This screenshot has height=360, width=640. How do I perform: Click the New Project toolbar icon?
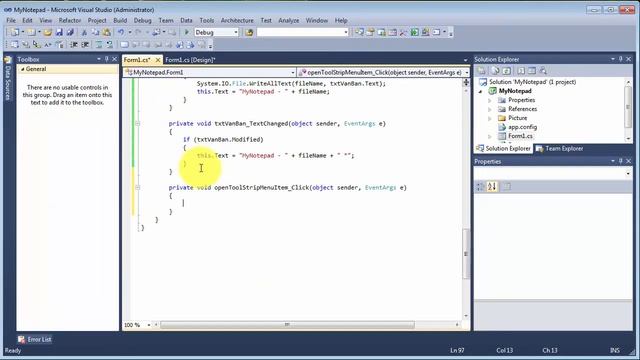pos(14,32)
